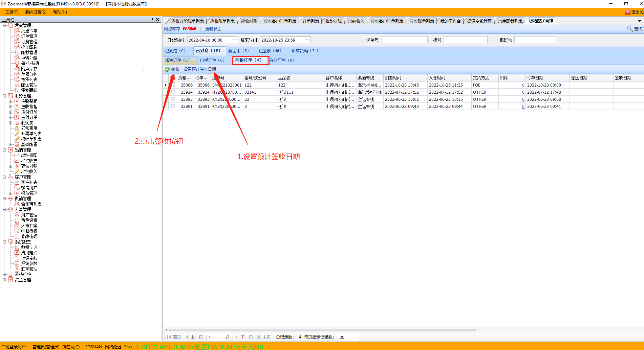Click the horizontal scrollbar below the table
This screenshot has width=644, height=350.
[x=322, y=330]
